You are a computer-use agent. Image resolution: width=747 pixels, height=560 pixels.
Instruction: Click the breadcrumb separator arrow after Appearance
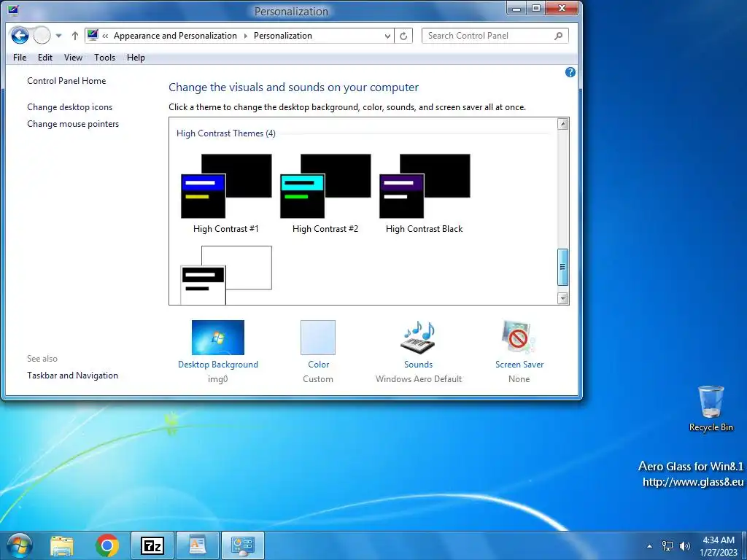pyautogui.click(x=245, y=36)
